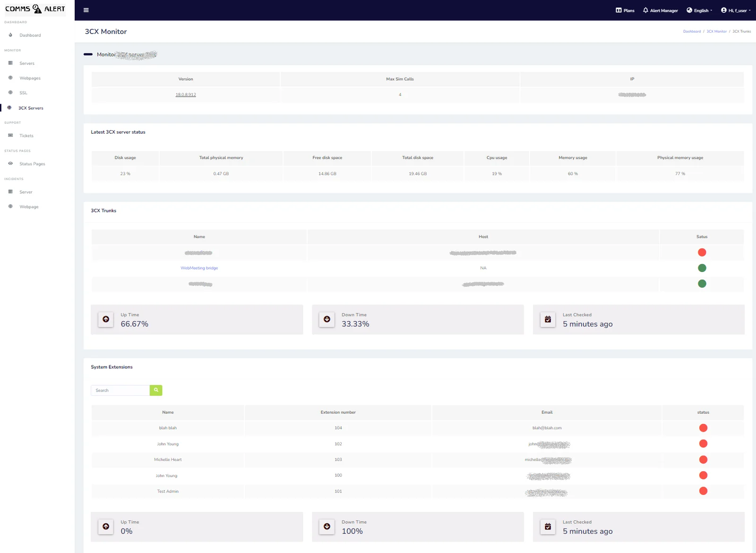Open Servers in the Monitor section
This screenshot has height=553, width=756.
click(27, 63)
